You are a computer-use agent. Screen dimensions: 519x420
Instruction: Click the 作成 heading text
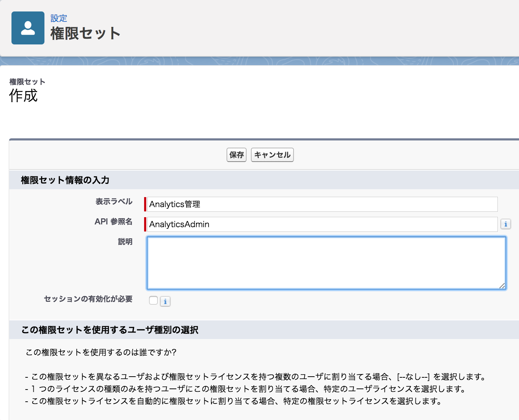[23, 96]
